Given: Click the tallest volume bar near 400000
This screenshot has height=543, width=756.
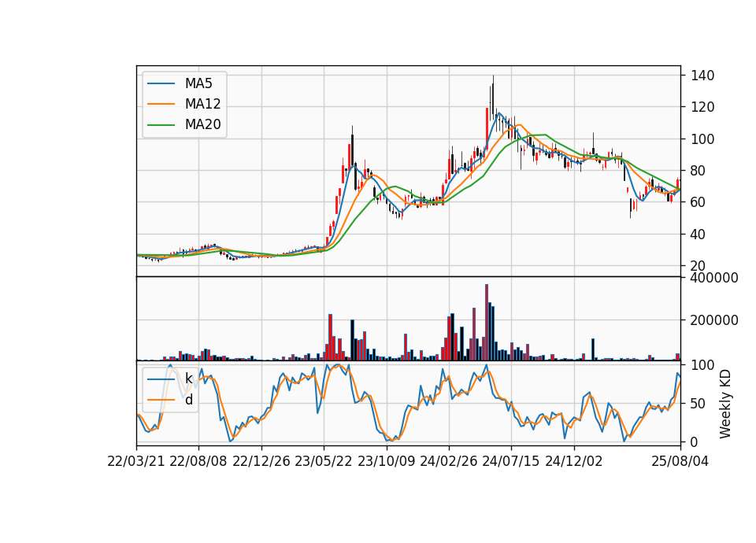Looking at the screenshot, I should click(487, 323).
